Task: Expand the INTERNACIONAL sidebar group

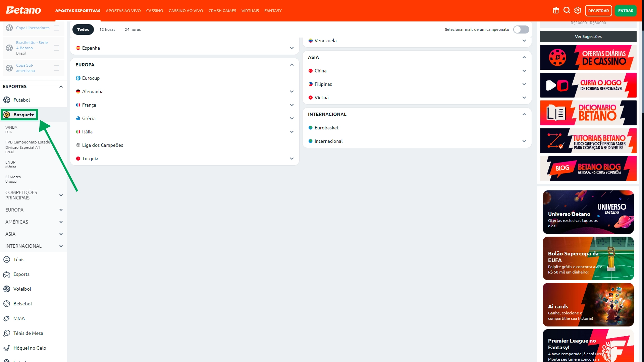Action: 61,246
